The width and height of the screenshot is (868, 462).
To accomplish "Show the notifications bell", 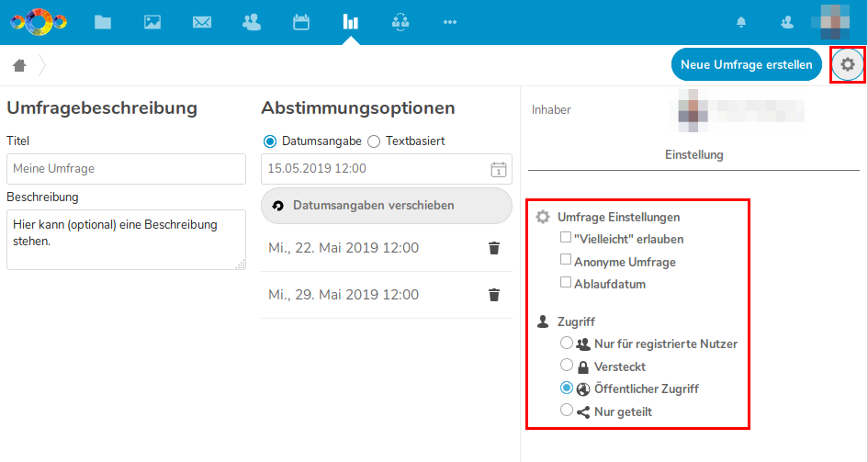I will [x=741, y=22].
